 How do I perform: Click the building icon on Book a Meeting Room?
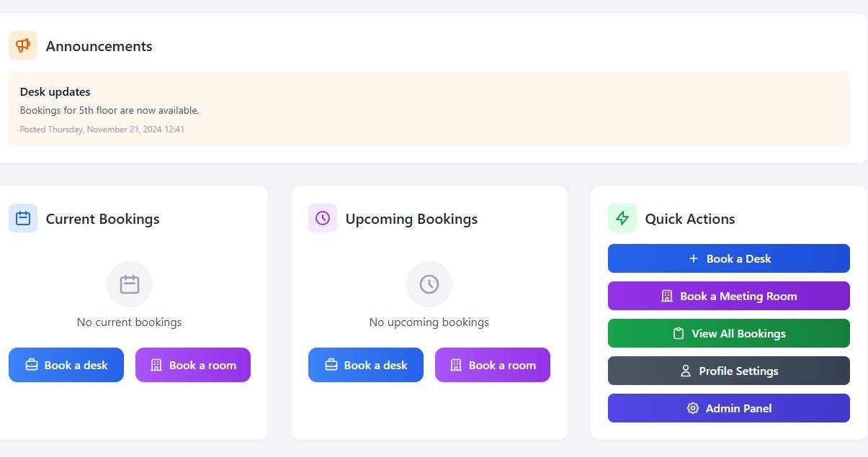pos(667,296)
